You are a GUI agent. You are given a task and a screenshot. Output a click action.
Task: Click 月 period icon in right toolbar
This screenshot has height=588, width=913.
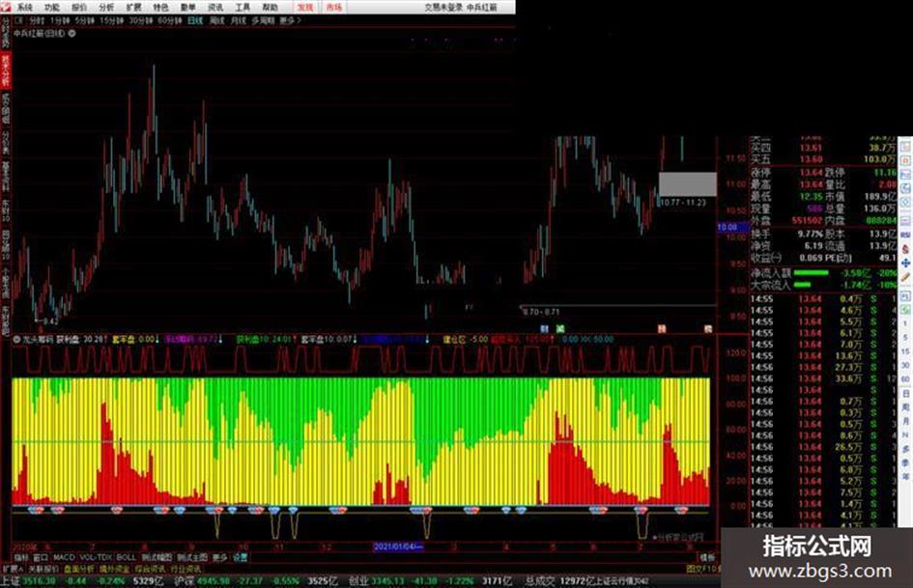point(905,422)
